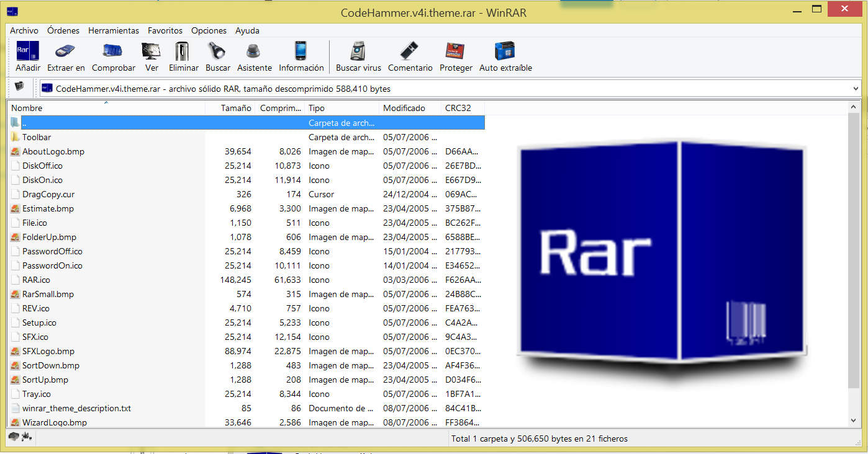
Task: Click the Toolbar folder icon
Action: coord(16,137)
